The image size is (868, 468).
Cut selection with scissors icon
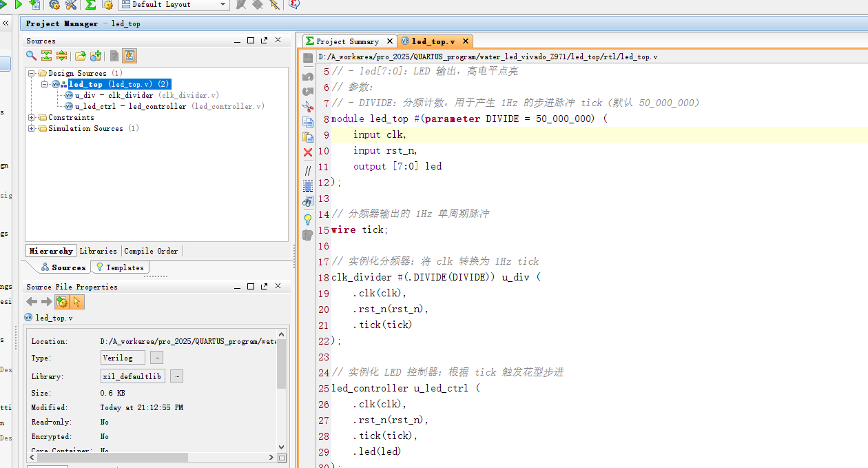click(x=308, y=106)
